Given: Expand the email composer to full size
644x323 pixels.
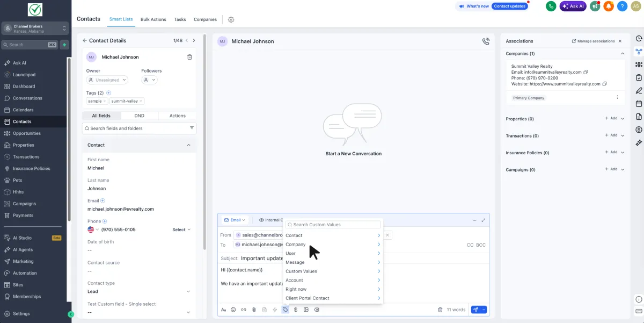Looking at the screenshot, I should [x=484, y=220].
